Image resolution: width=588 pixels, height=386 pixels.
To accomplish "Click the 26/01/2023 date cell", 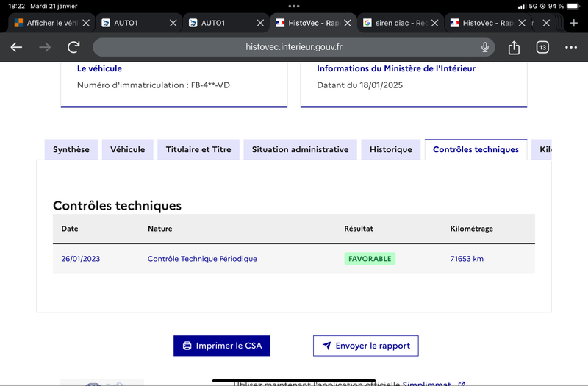I will pos(81,259).
